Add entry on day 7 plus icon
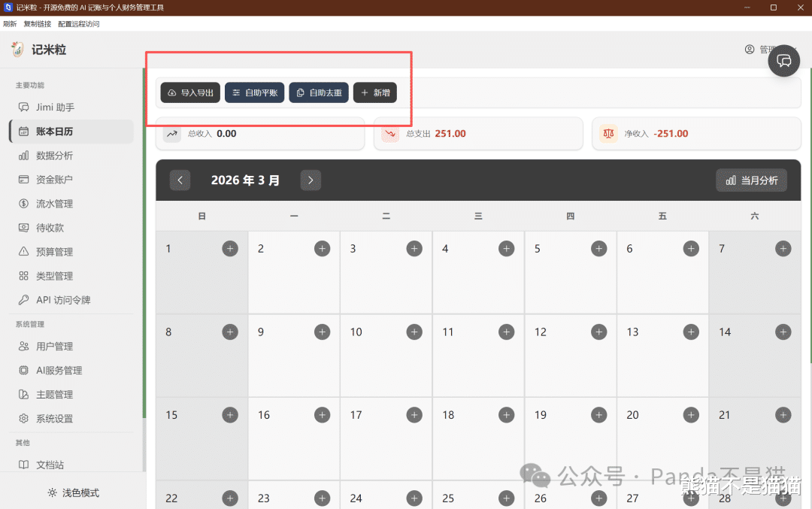 click(783, 249)
